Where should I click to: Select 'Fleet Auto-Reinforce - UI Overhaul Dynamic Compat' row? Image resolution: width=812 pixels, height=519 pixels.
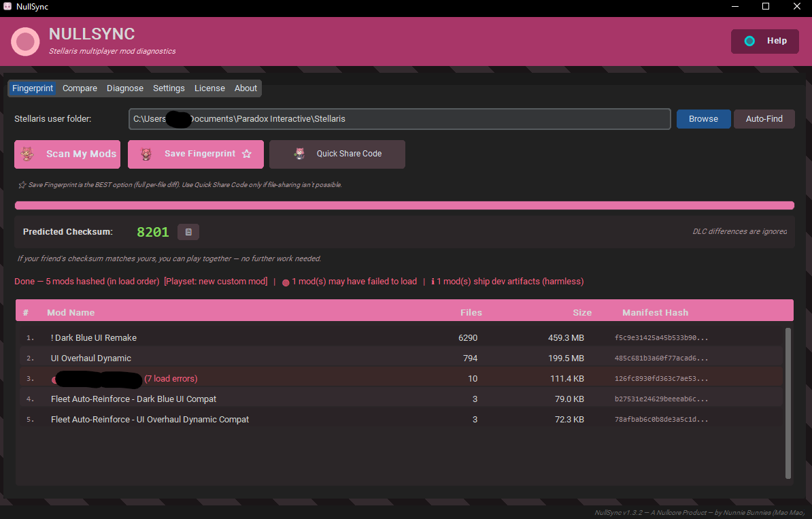click(x=401, y=420)
